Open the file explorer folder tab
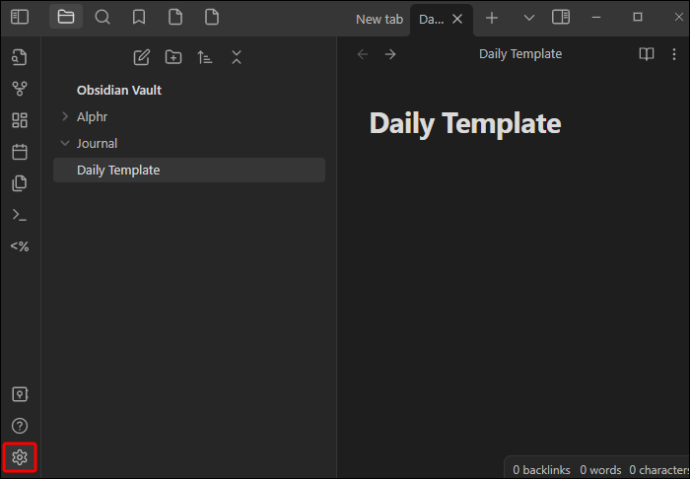The width and height of the screenshot is (690, 479). coord(66,17)
